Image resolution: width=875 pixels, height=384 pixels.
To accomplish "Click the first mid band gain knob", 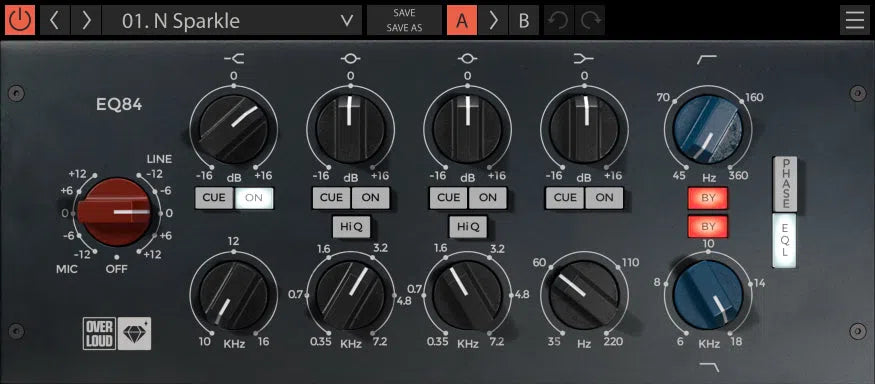I will (x=350, y=129).
